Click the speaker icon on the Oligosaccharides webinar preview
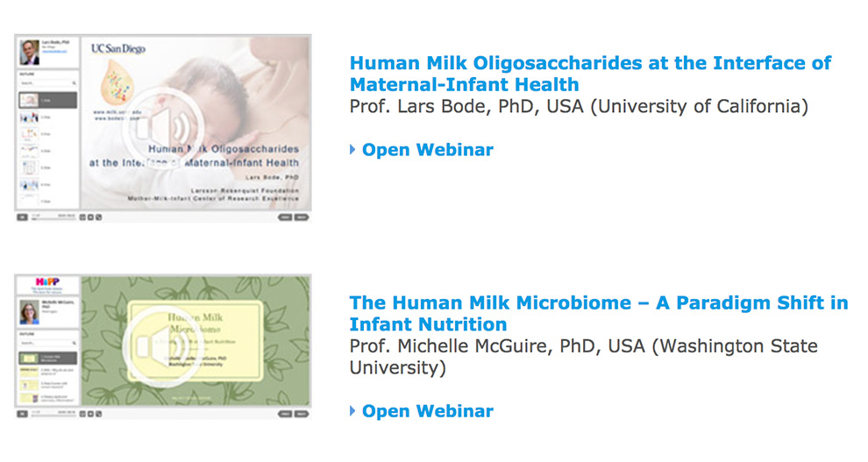This screenshot has height=462, width=868. [163, 128]
